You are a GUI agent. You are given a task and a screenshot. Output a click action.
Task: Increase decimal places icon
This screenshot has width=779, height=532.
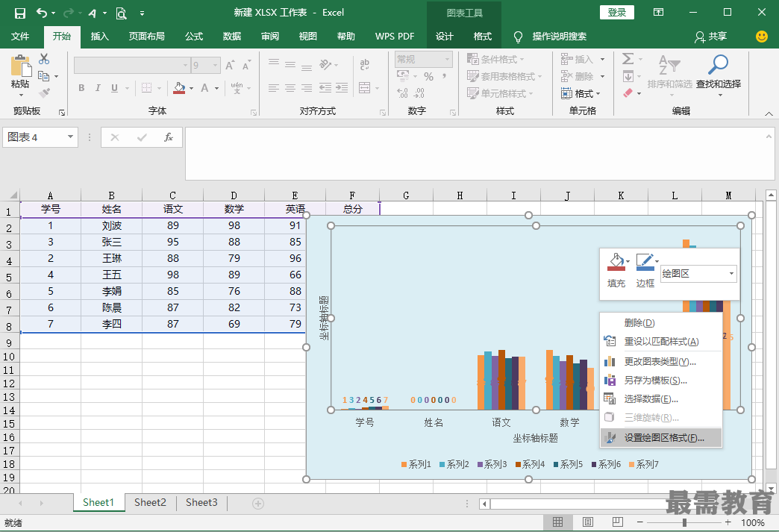pos(402,93)
